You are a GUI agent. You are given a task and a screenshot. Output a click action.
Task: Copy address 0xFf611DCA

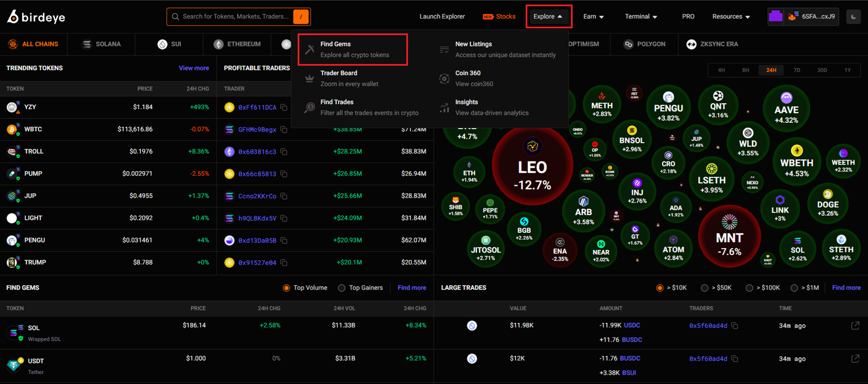point(284,108)
